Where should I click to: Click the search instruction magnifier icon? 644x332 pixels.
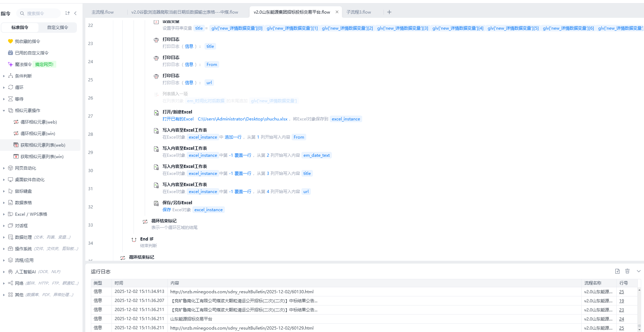[x=22, y=13]
